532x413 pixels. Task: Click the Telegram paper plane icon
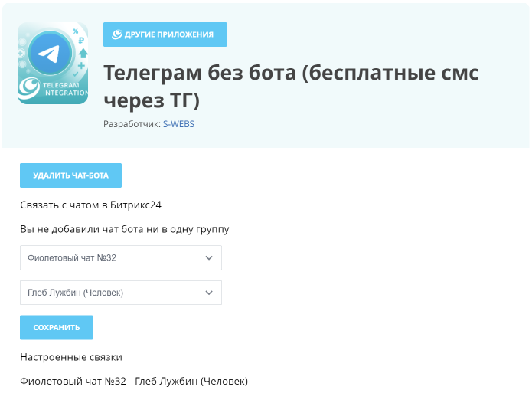[50, 54]
